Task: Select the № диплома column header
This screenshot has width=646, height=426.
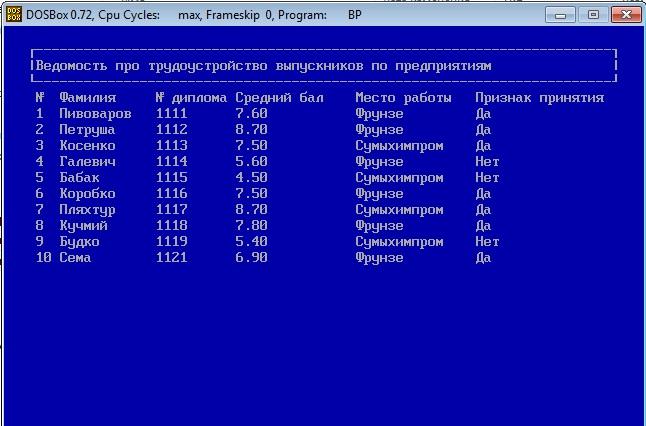Action: click(191, 98)
